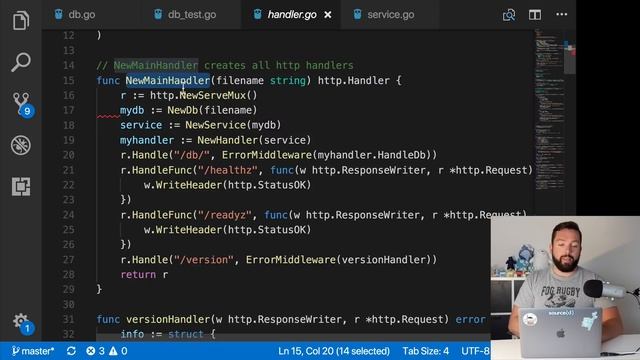Switch to the db_test.go tab
Screen dimensions: 640x360
[x=186, y=15]
